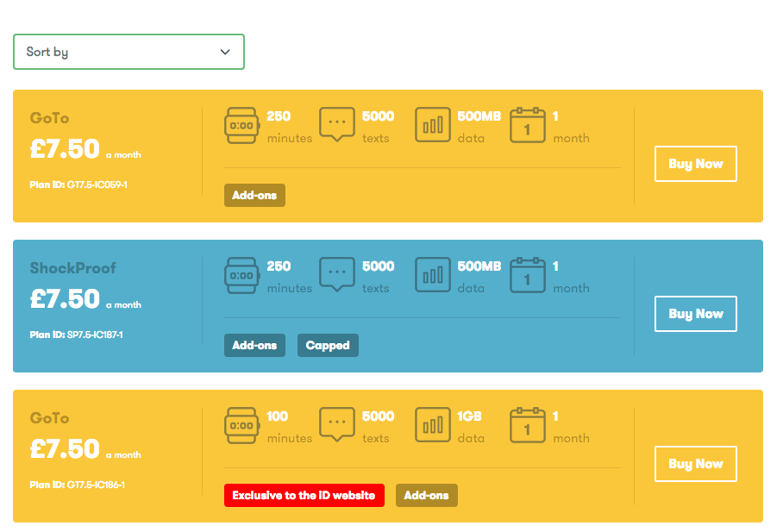783x532 pixels.
Task: Click the texts speech bubble icon in ShockProof plan
Action: 337,275
